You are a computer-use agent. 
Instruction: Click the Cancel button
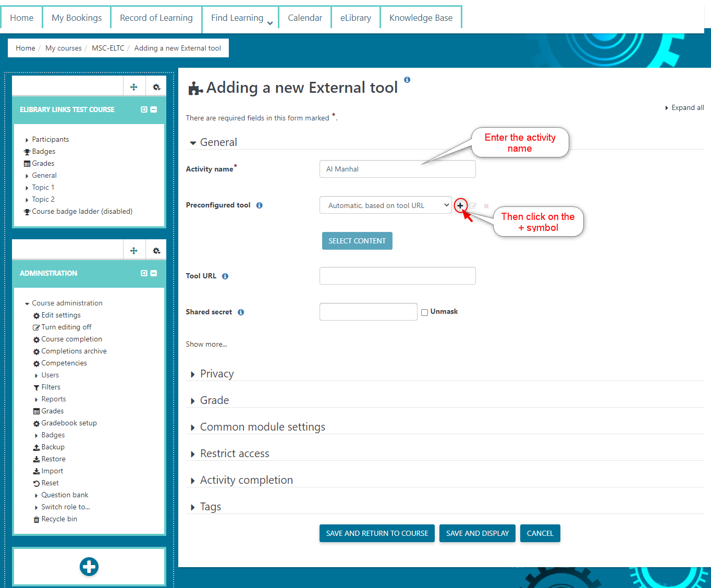[x=540, y=533]
